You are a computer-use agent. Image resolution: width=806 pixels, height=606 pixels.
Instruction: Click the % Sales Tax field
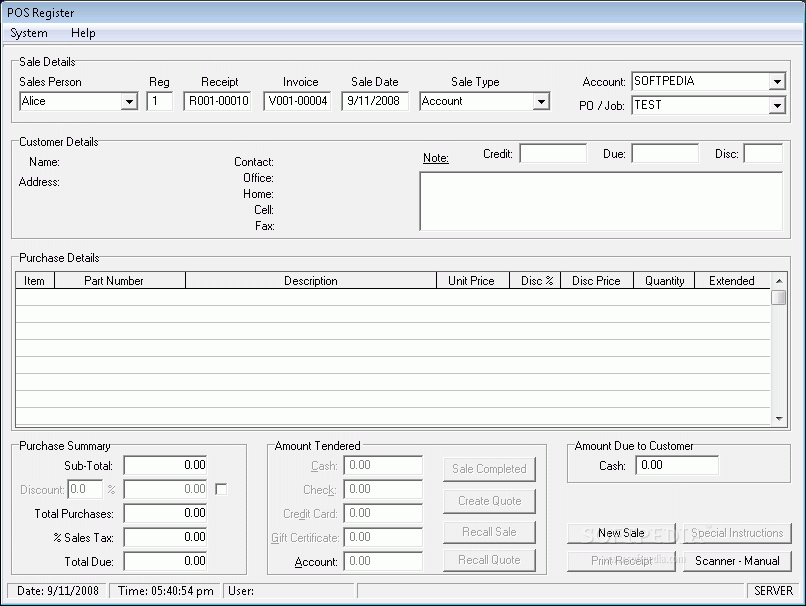pos(165,538)
